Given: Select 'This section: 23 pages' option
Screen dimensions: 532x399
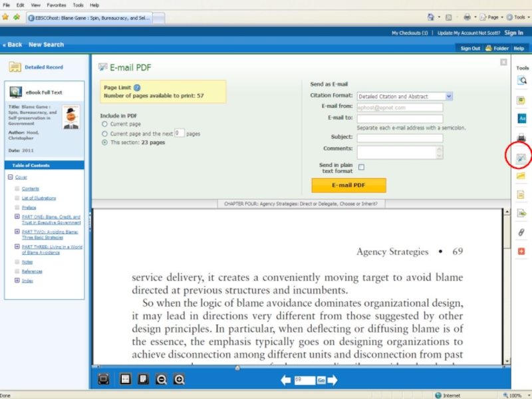Looking at the screenshot, I should point(104,142).
